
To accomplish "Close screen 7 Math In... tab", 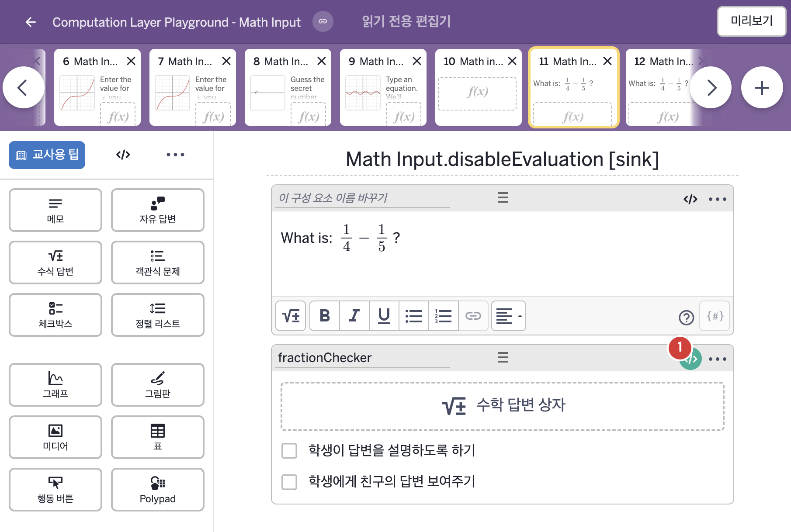I will [226, 61].
